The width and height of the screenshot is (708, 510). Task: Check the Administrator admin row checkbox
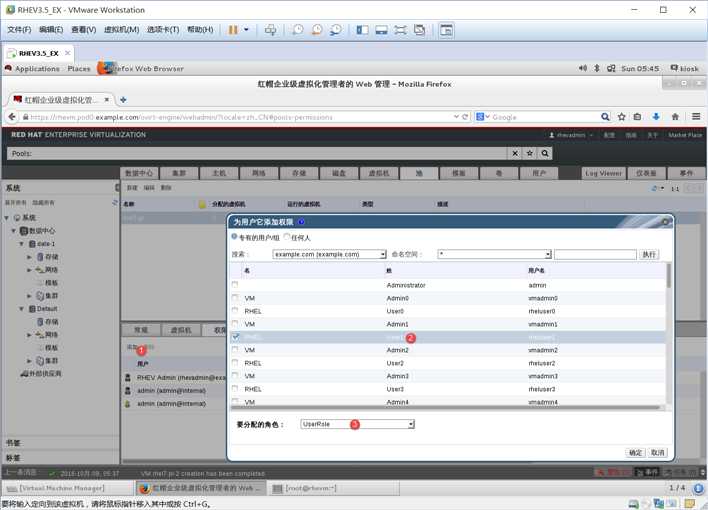[235, 285]
